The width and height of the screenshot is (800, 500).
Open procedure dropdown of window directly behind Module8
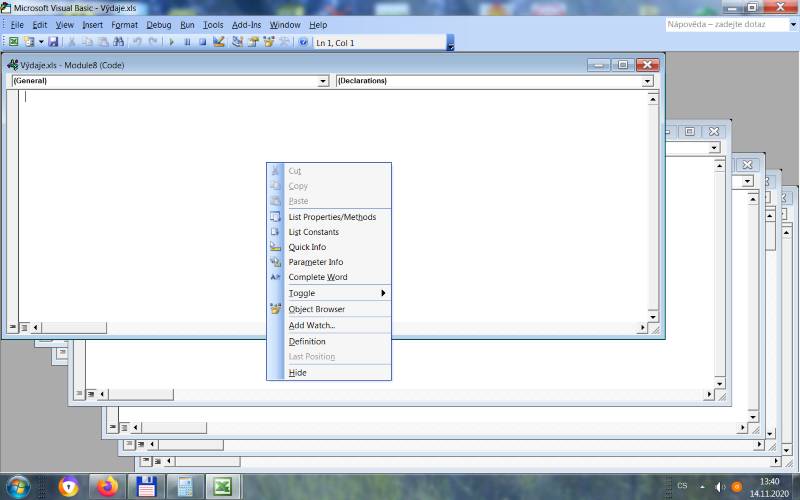point(714,147)
